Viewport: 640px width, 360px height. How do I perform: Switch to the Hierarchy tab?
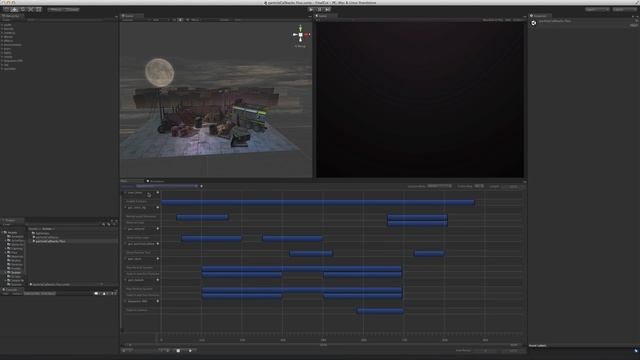coord(11,16)
